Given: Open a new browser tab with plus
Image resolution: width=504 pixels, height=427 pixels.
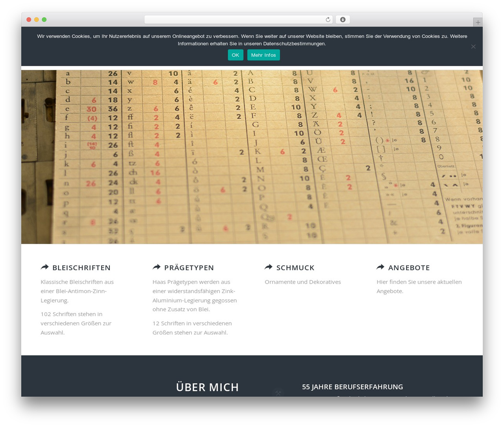Looking at the screenshot, I should pyautogui.click(x=478, y=22).
